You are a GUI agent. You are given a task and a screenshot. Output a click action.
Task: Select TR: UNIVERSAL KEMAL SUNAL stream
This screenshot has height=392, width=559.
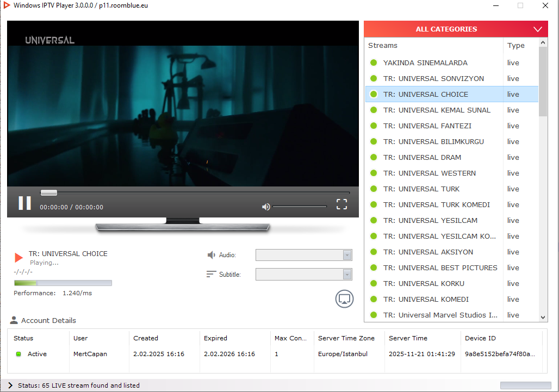click(452, 110)
